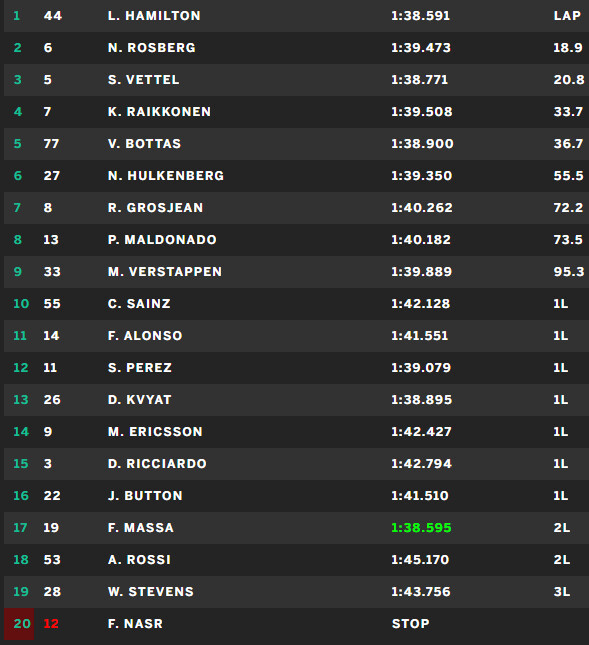Viewport: 589px width, 645px height.
Task: Select K. Raikkonen in the standings
Action: [159, 112]
